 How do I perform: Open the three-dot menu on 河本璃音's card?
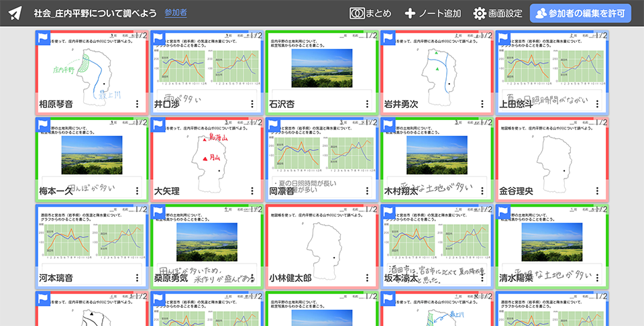click(138, 278)
